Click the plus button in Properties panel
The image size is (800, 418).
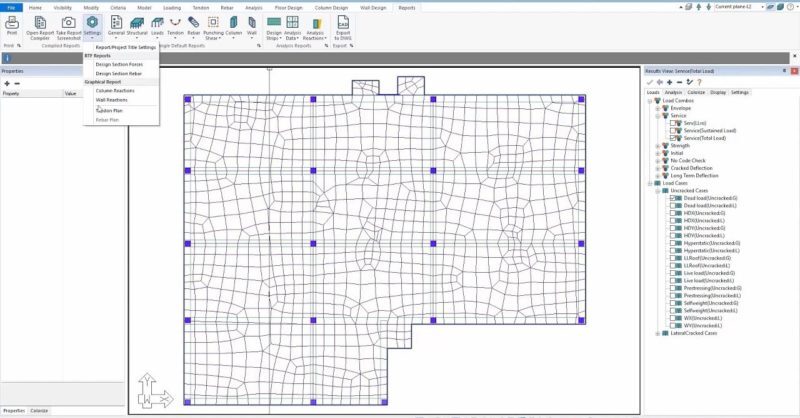point(6,83)
